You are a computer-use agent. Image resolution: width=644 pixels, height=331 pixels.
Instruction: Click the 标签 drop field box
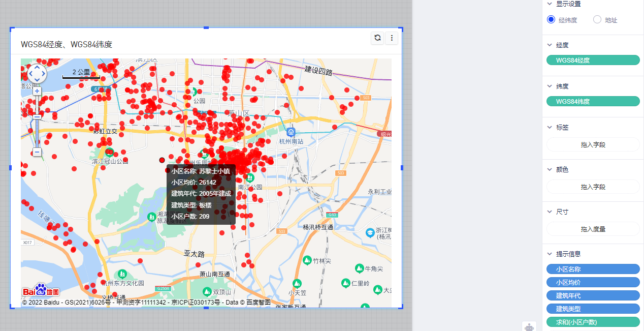tap(593, 145)
